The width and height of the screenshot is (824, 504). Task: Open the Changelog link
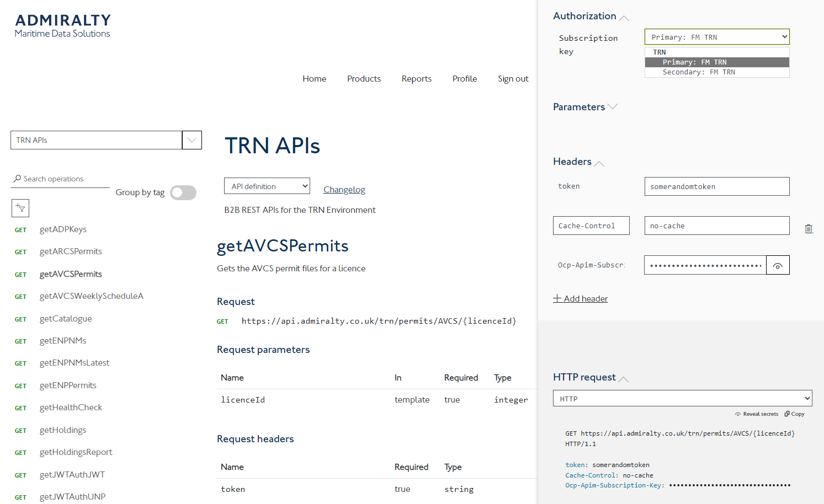coord(344,190)
